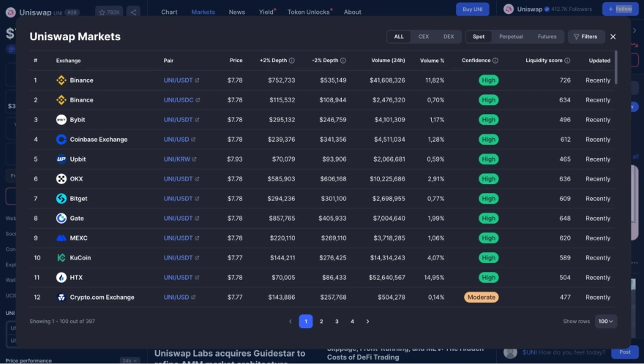Screen dimensions: 644x364
Task: Open the Filters panel
Action: 585,37
